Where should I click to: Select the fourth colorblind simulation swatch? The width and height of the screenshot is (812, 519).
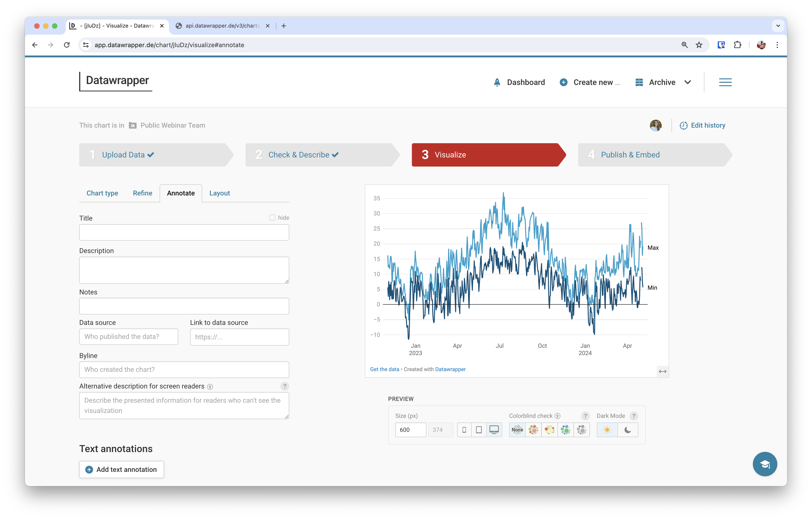[x=565, y=430]
